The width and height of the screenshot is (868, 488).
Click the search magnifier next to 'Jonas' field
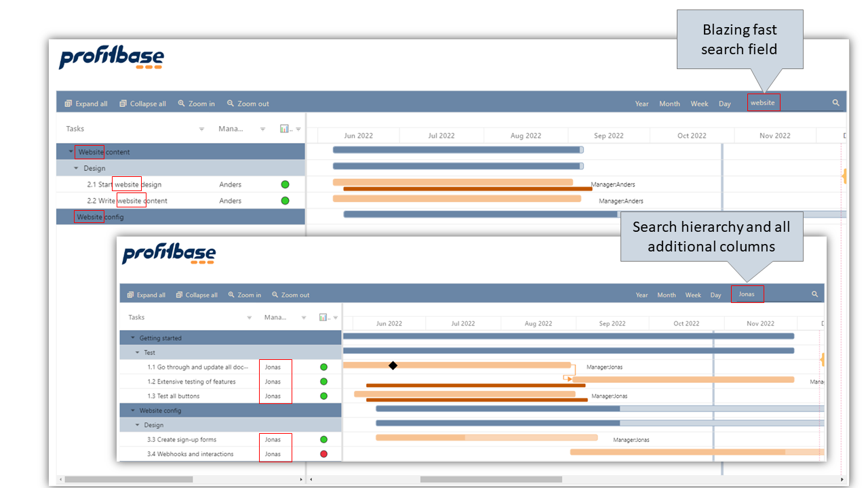[815, 294]
